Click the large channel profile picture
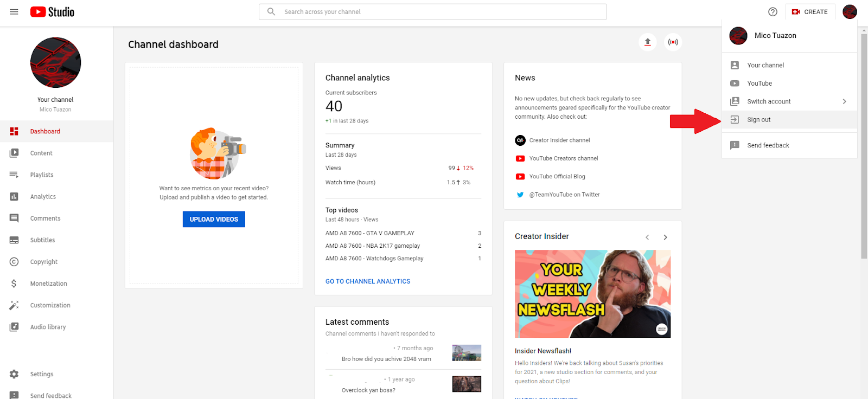 [55, 62]
